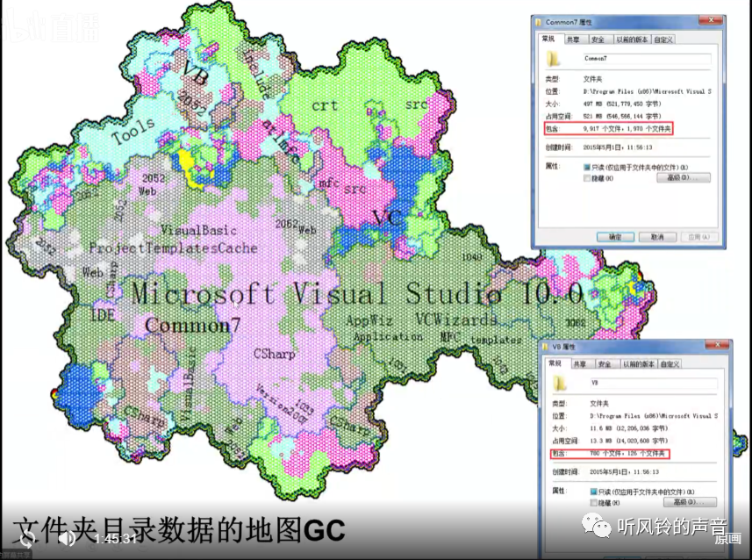752x560 pixels.
Task: Open 自定义 tab in Common7 属性 dialog
Action: tap(663, 39)
